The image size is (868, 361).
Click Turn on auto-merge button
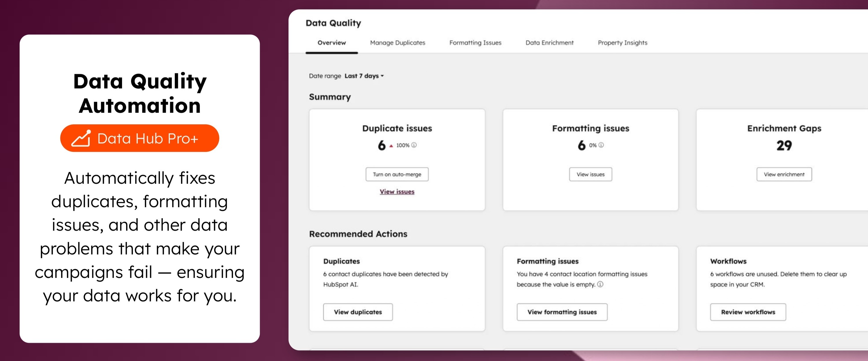pyautogui.click(x=397, y=174)
